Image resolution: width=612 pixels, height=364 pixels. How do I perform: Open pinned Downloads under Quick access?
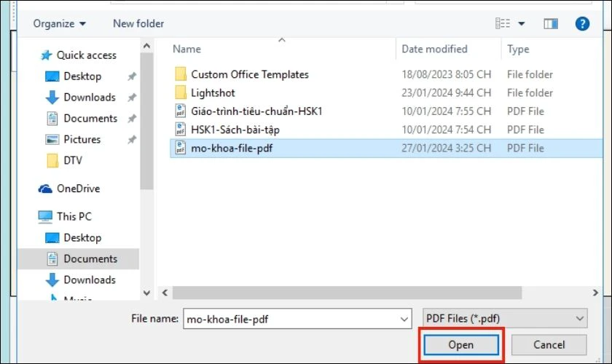coord(90,97)
